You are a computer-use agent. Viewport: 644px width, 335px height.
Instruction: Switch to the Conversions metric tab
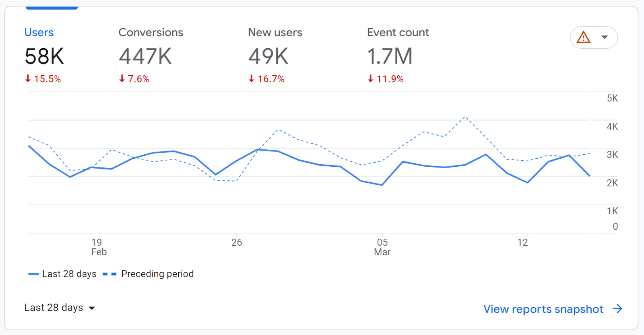(x=151, y=33)
